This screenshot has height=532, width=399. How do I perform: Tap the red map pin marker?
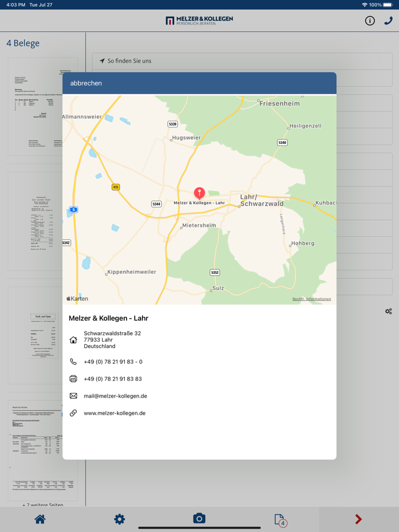(199, 193)
